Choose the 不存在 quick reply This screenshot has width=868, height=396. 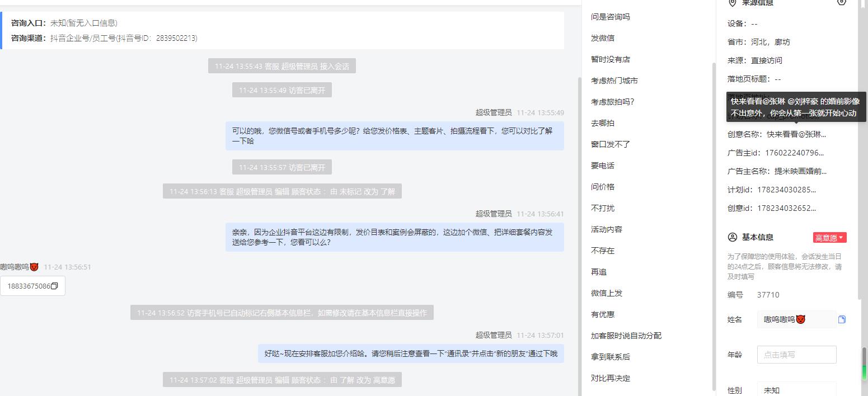tap(603, 251)
